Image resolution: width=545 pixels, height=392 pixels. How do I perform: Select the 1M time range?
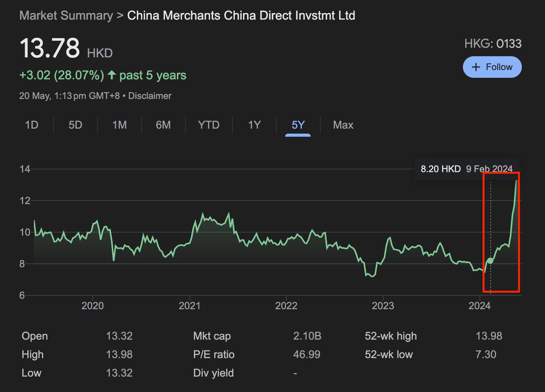coord(119,125)
